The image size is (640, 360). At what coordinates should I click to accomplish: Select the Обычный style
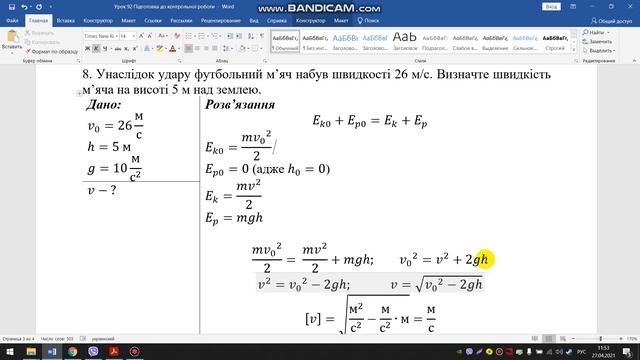[x=285, y=42]
